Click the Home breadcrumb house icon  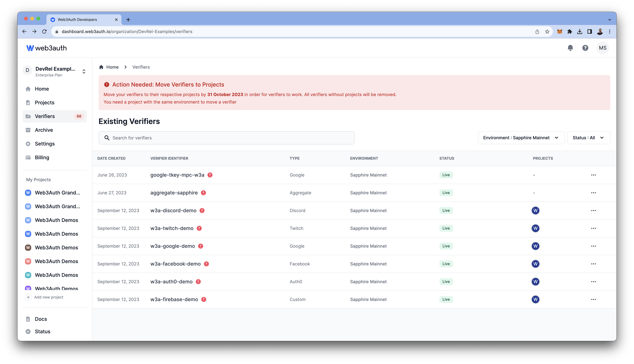click(x=101, y=67)
